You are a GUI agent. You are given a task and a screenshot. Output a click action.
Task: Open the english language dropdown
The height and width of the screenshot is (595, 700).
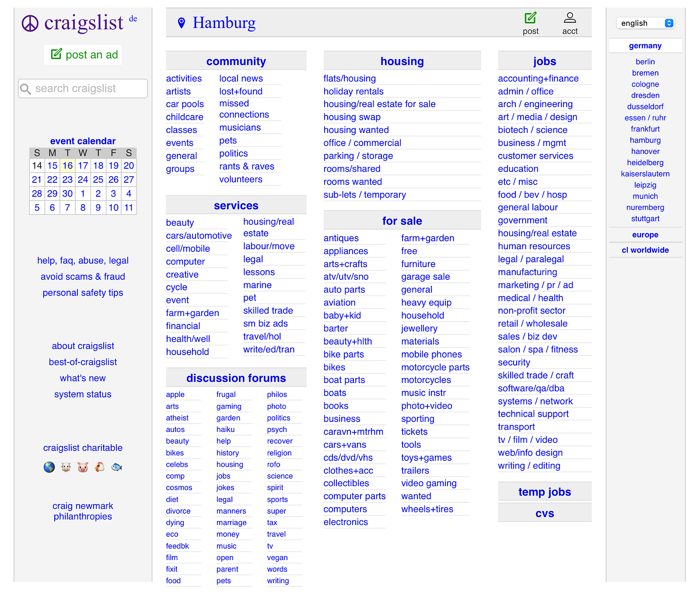coord(645,23)
